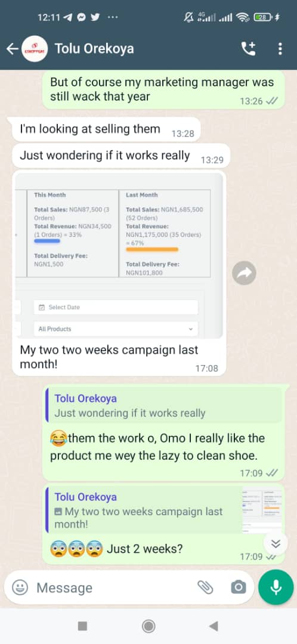Open the emoji picker
Viewport: 297px width, 644px height.
20,587
